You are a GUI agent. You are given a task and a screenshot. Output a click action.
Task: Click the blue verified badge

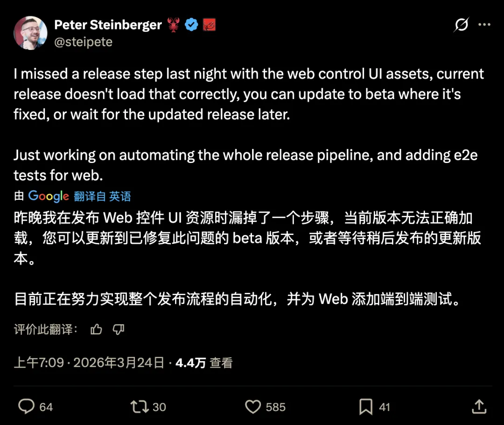pos(191,25)
